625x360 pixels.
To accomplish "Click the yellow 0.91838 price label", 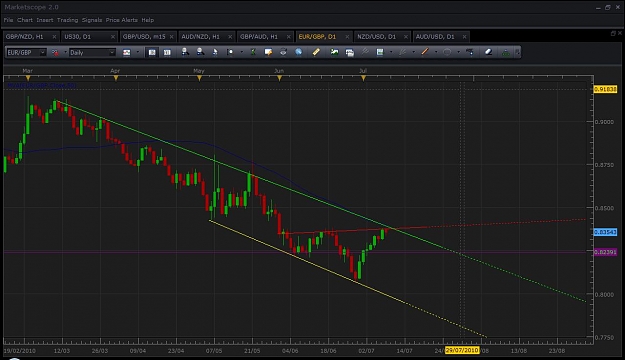I will coord(605,89).
